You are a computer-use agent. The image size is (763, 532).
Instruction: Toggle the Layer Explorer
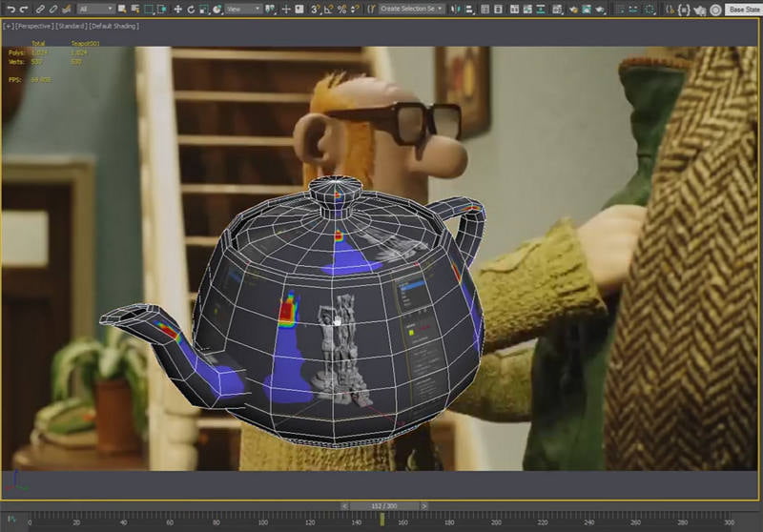pos(498,10)
